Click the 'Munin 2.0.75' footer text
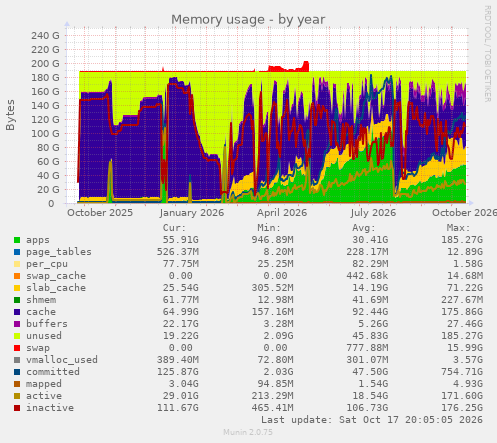Viewport: 497px width, 443px height. (x=248, y=432)
